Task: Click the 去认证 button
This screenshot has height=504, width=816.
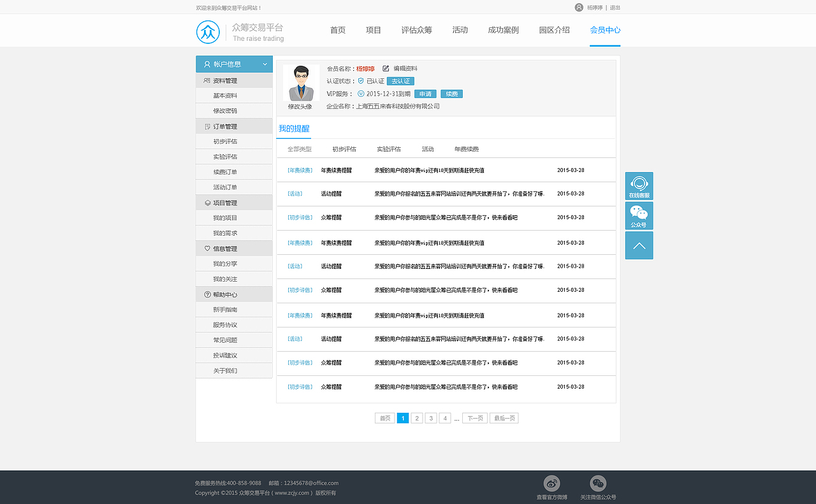Action: click(400, 81)
